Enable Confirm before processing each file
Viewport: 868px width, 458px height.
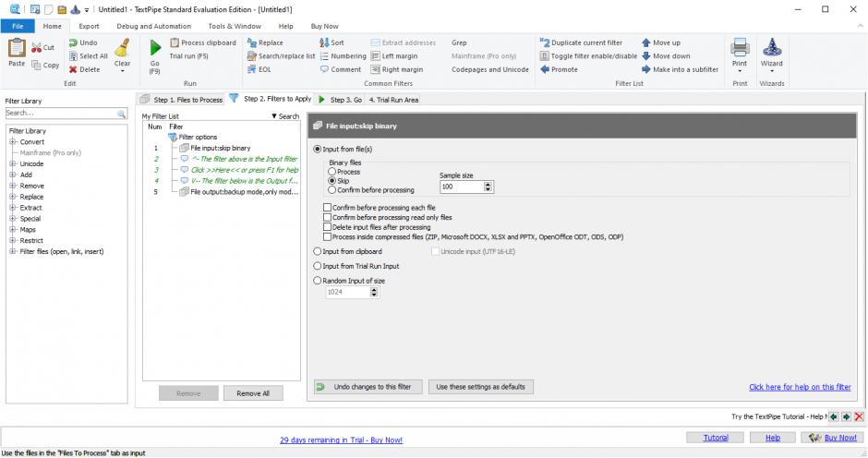(327, 208)
